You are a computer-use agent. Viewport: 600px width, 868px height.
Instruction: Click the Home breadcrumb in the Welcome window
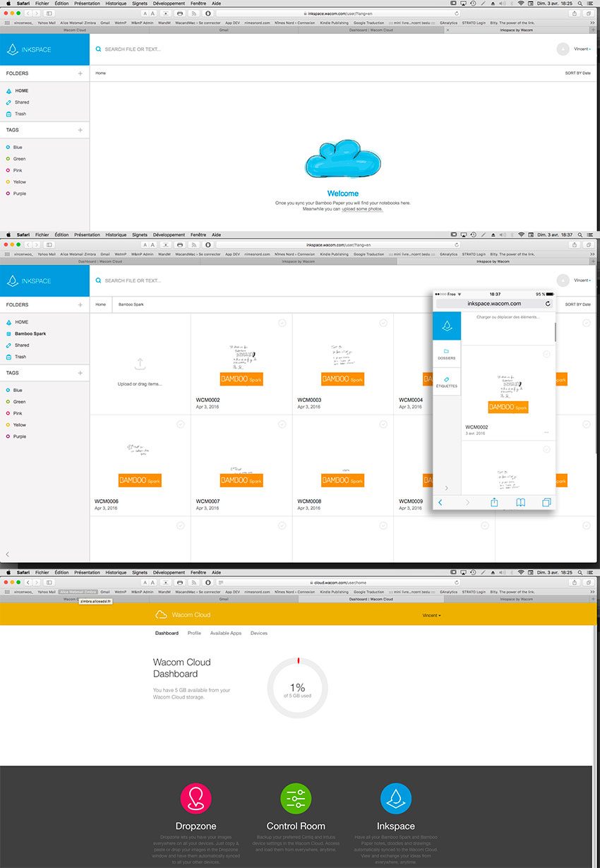[x=101, y=73]
